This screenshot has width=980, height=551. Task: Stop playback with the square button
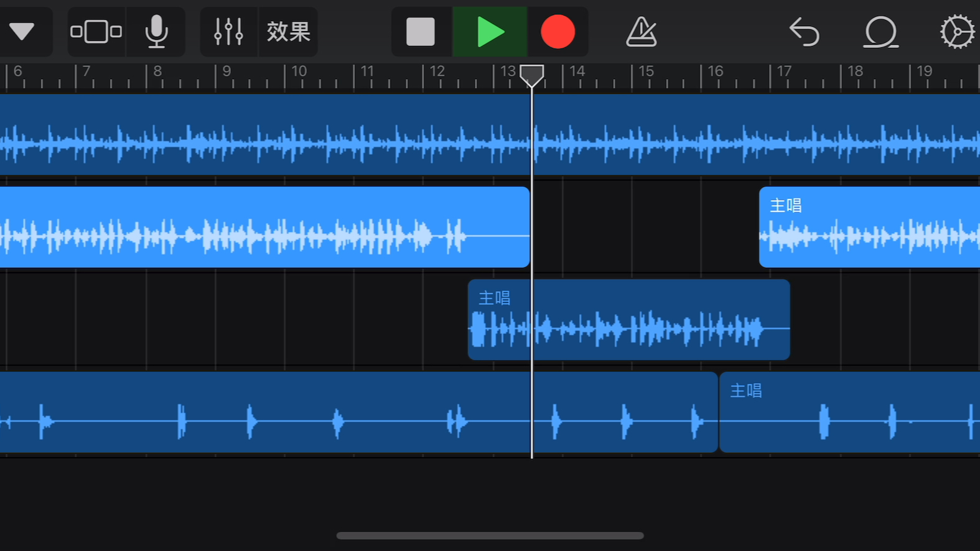coord(421,32)
